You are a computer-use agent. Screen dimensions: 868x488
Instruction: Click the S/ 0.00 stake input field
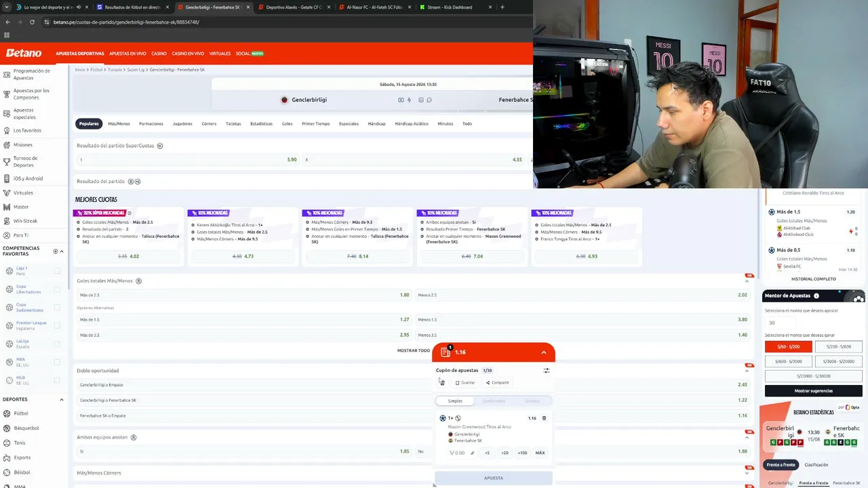click(x=460, y=453)
